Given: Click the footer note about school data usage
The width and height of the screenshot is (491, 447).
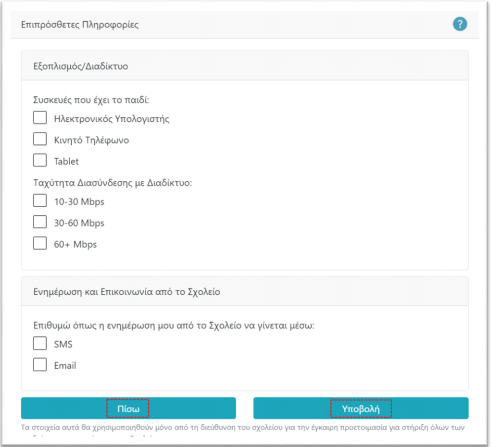Looking at the screenshot, I should coord(243,428).
